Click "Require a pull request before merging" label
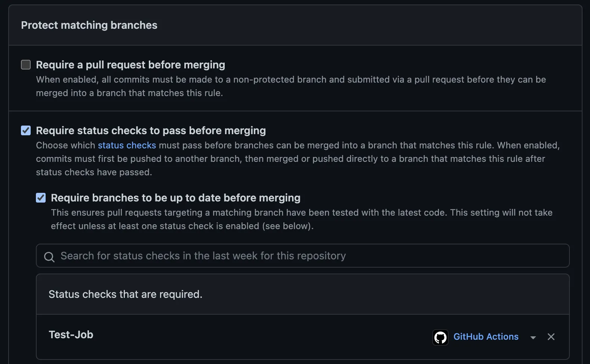The image size is (590, 364). click(x=130, y=65)
